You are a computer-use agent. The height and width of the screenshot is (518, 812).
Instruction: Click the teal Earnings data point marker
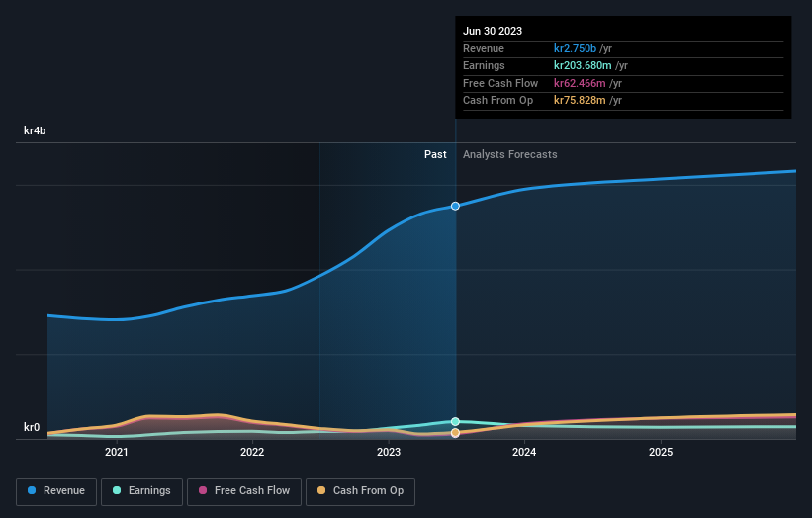[455, 422]
